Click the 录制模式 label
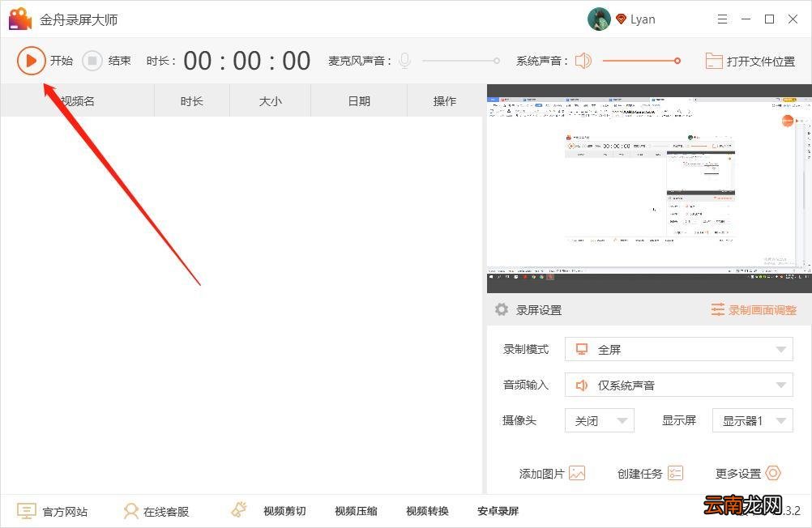 coord(526,349)
